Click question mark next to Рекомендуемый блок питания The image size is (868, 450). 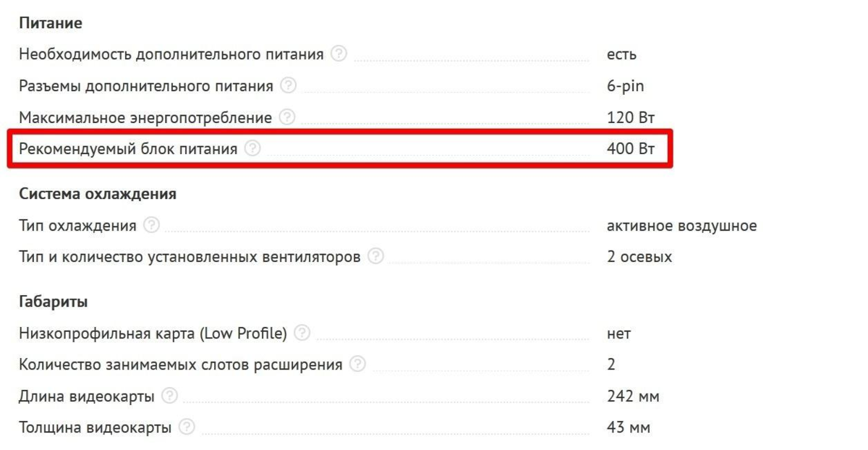pos(252,149)
